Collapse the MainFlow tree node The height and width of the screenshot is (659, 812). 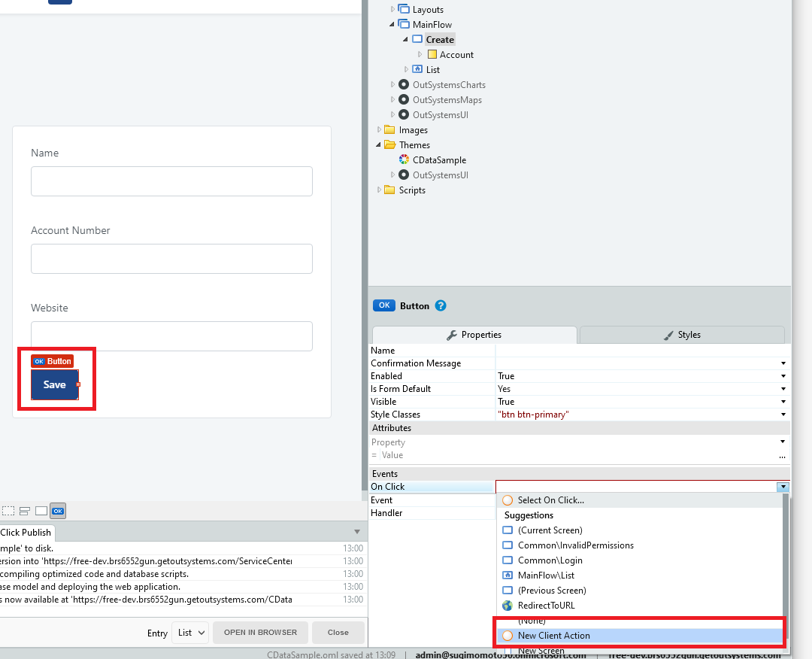tap(392, 24)
